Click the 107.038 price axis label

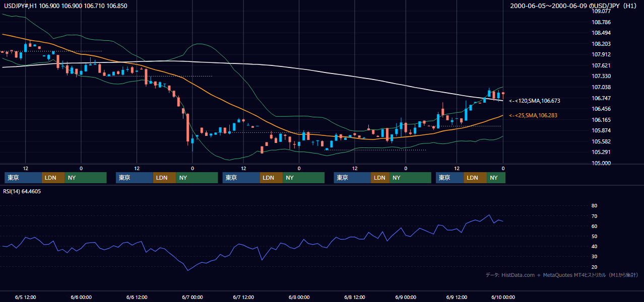pos(601,87)
